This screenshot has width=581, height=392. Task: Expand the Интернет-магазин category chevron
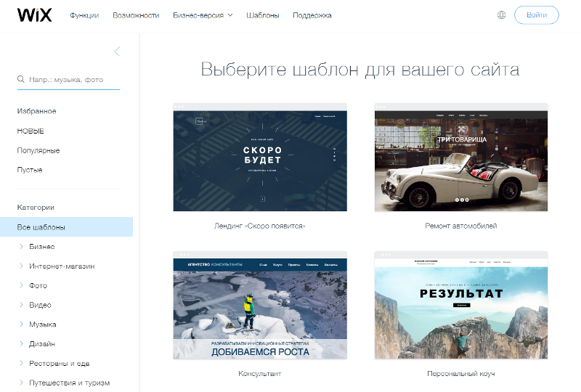(21, 266)
